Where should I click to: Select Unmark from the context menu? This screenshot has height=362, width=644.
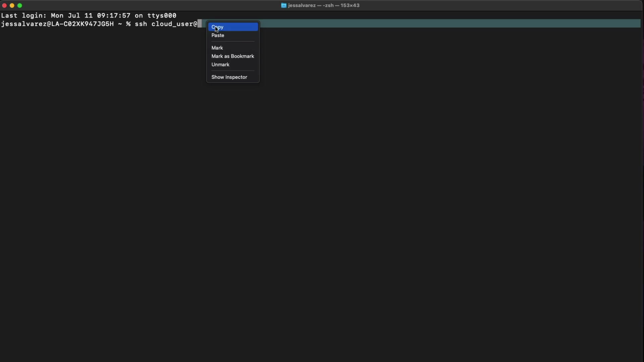click(220, 65)
